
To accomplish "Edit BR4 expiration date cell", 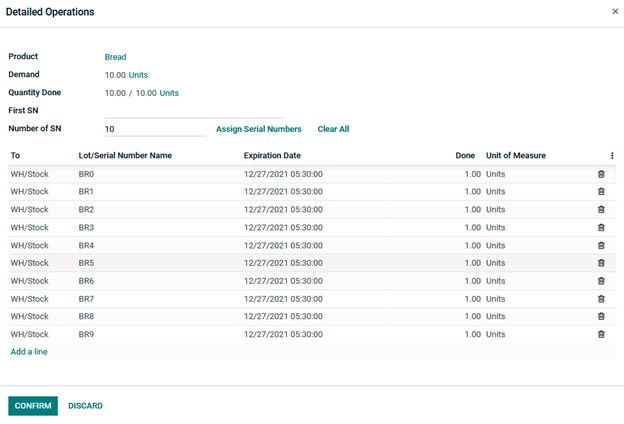I will point(283,245).
